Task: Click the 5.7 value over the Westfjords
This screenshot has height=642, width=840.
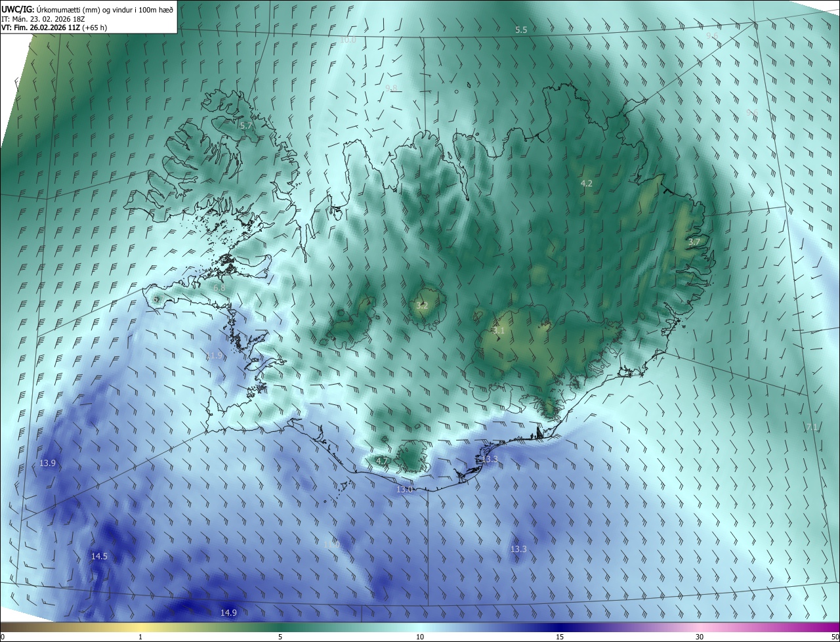Action: pos(245,125)
